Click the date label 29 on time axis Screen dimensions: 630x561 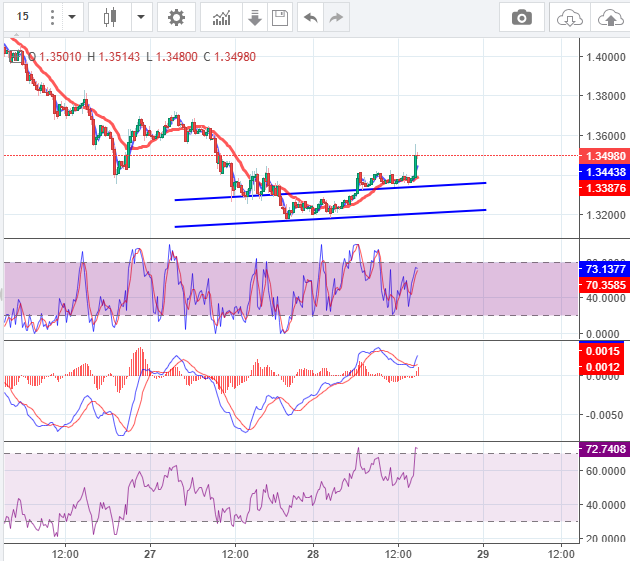point(483,554)
